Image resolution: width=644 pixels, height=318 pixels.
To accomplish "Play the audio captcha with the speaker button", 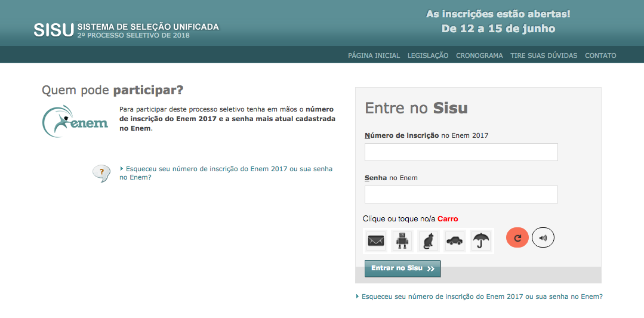I will click(x=543, y=237).
